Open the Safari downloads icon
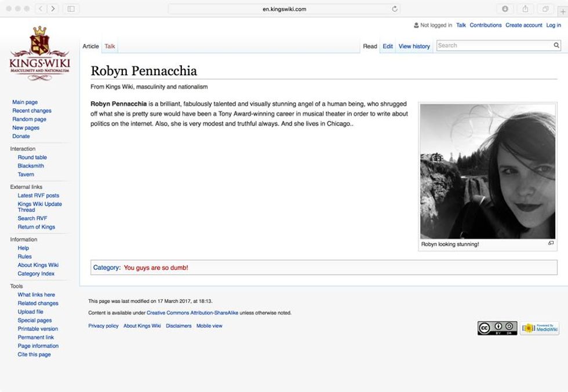The height and width of the screenshot is (392, 568). (505, 9)
